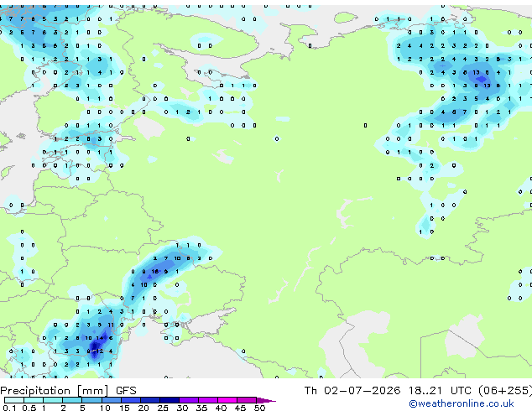Click the 20–25 mm legend color box

coord(149,400)
